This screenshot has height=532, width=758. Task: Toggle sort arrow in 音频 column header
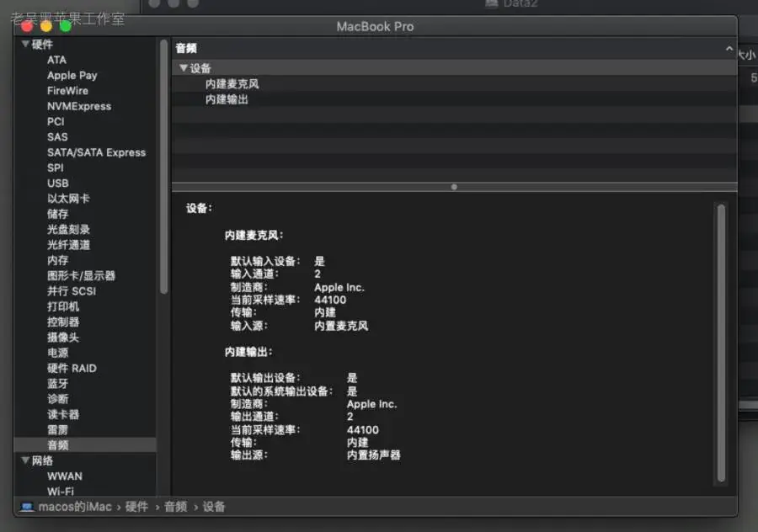[729, 48]
